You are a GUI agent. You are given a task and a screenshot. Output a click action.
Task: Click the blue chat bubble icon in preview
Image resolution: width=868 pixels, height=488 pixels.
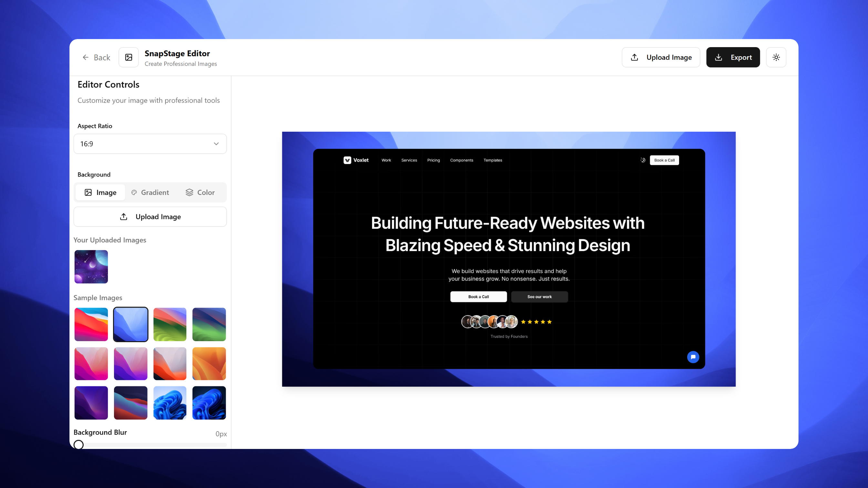point(693,357)
